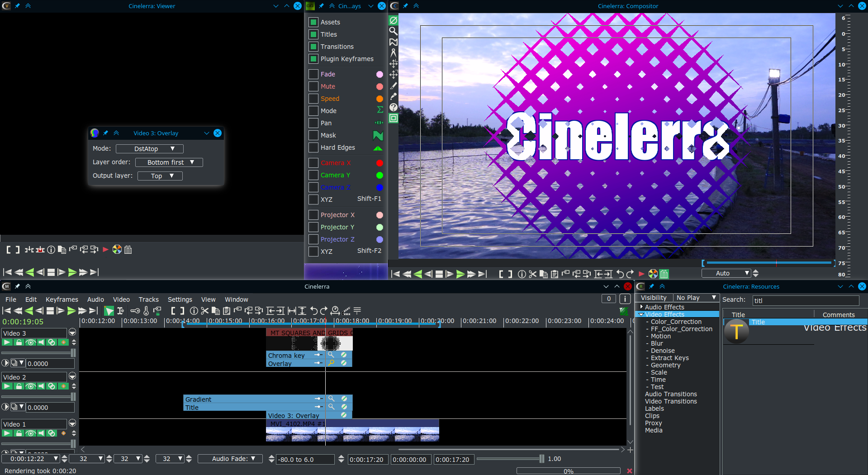Enable the Fade checkbox
Image resolution: width=868 pixels, height=475 pixels.
[313, 74]
